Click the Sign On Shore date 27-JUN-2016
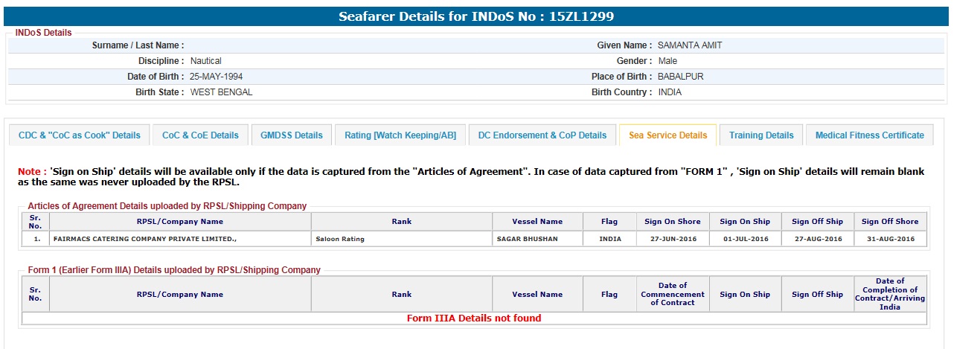The height and width of the screenshot is (349, 980). click(673, 239)
